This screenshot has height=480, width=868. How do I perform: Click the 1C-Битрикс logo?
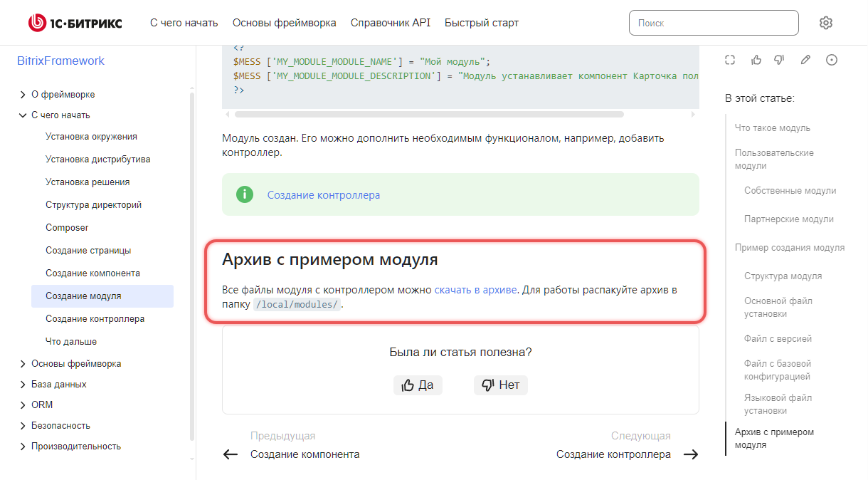[74, 22]
